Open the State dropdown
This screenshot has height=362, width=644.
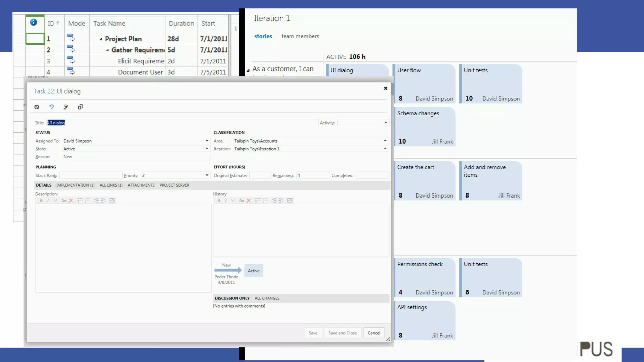pyautogui.click(x=207, y=149)
